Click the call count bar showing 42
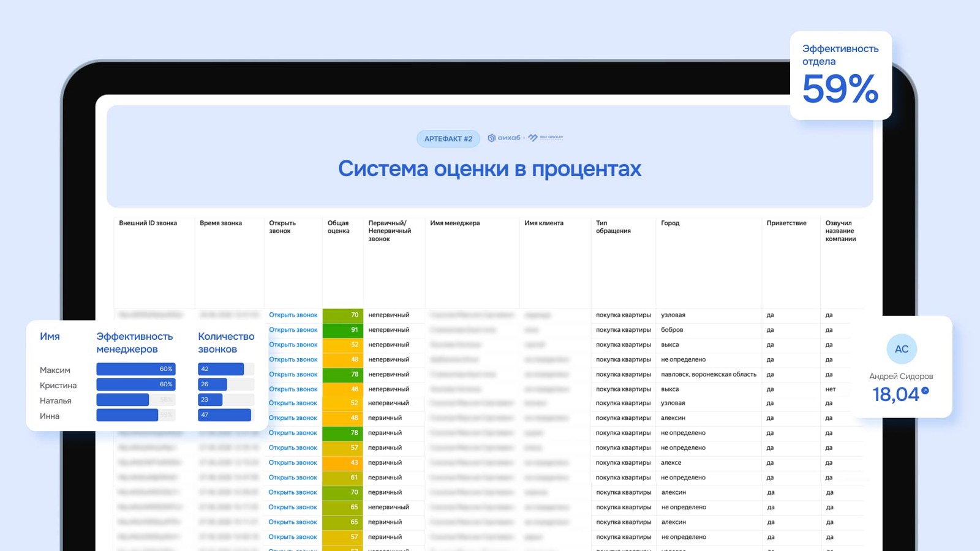The width and height of the screenshot is (980, 551). [x=221, y=369]
